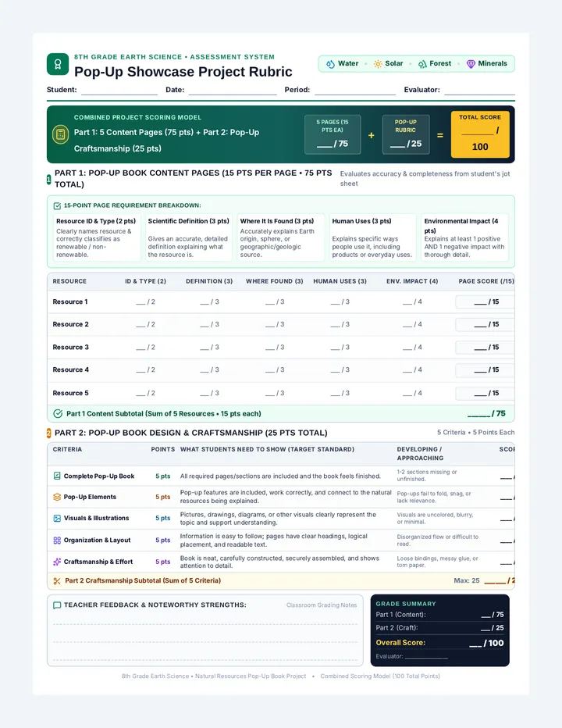
Task: Click the Resource 2 page score field
Action: [x=485, y=324]
